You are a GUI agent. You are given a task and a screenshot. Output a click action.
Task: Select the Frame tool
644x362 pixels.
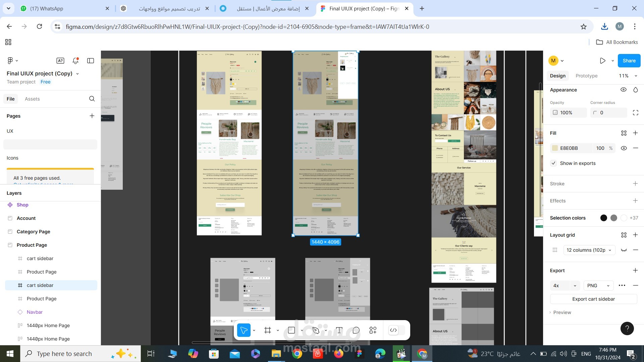pos(268,330)
